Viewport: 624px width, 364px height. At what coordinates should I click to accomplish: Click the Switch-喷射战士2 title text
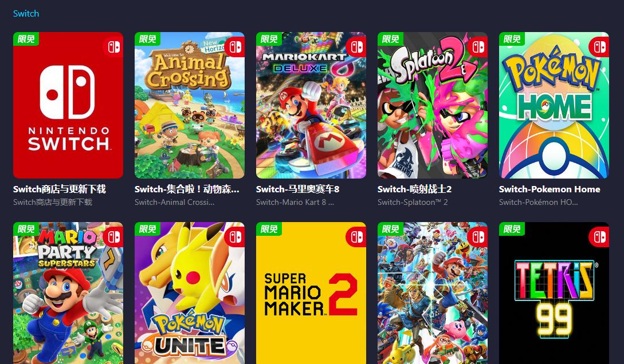[x=414, y=189]
